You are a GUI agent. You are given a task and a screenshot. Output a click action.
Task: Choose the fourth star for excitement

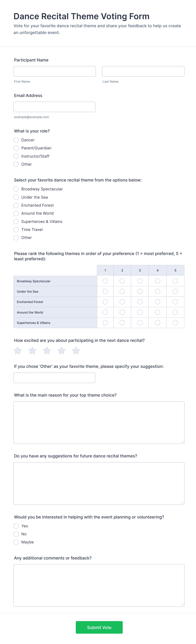(x=61, y=351)
